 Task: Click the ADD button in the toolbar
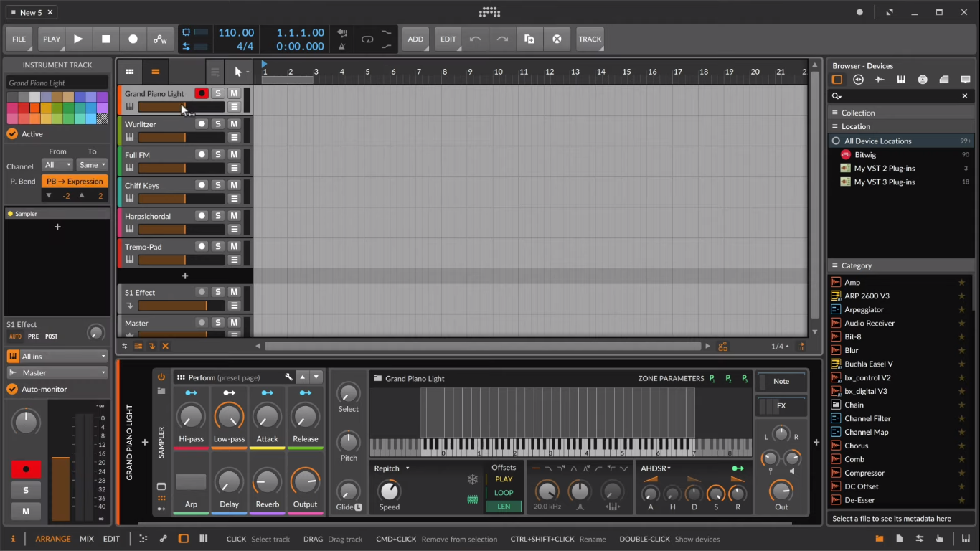tap(416, 39)
